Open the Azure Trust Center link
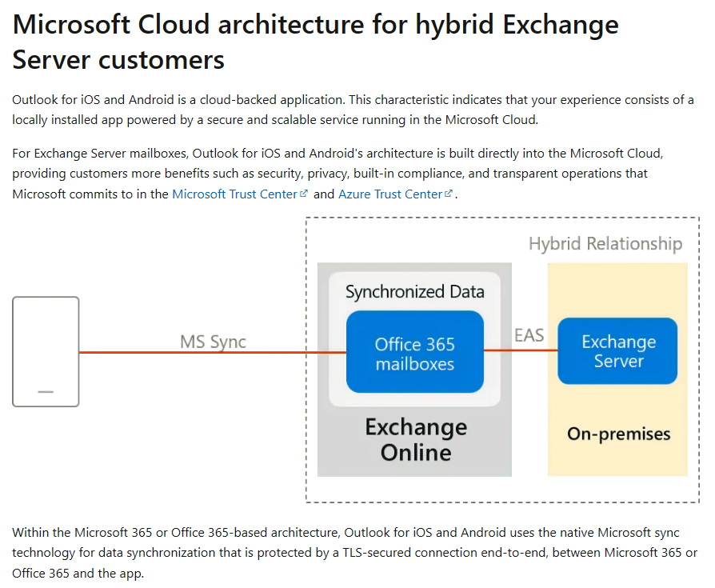This screenshot has width=715, height=588. 391,194
